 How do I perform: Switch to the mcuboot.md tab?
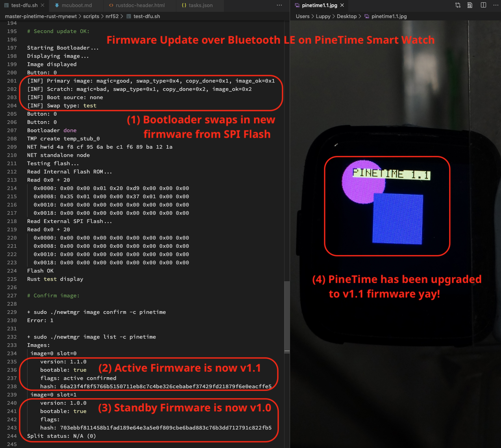(x=76, y=5)
